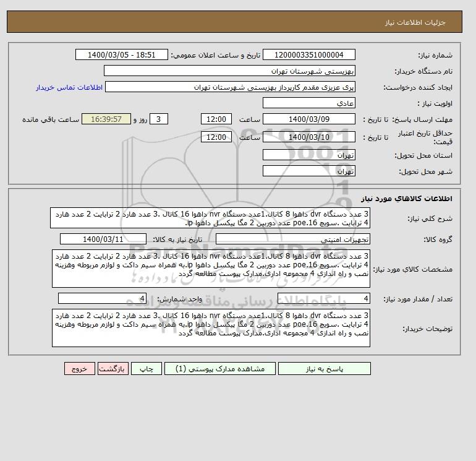Click the goods group field تجهیزات امنیتی
Viewport: 476px width, 461px height.
[292, 239]
